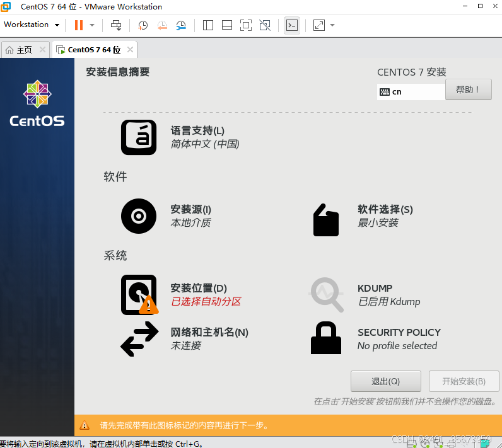Send Ctrl+Alt+Del to the virtual machine

[116, 25]
